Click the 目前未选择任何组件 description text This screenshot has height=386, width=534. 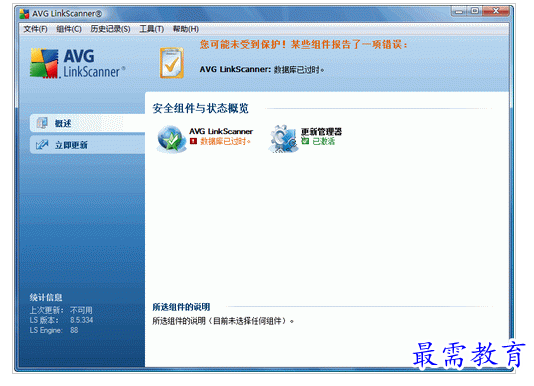point(223,321)
